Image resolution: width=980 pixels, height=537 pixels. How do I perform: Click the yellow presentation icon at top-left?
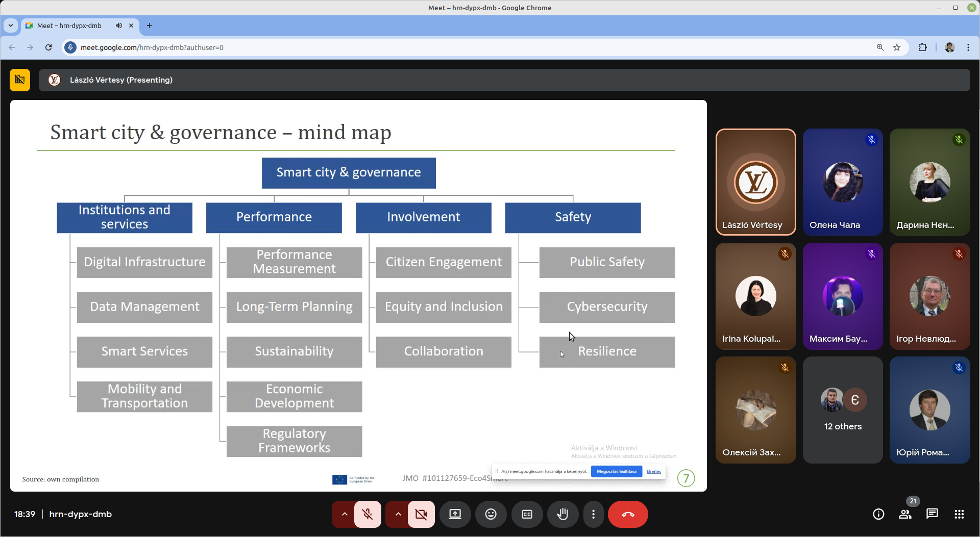coord(20,80)
